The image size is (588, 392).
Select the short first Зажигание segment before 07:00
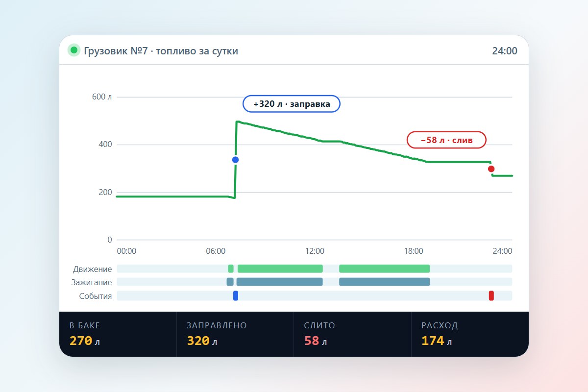pyautogui.click(x=230, y=282)
